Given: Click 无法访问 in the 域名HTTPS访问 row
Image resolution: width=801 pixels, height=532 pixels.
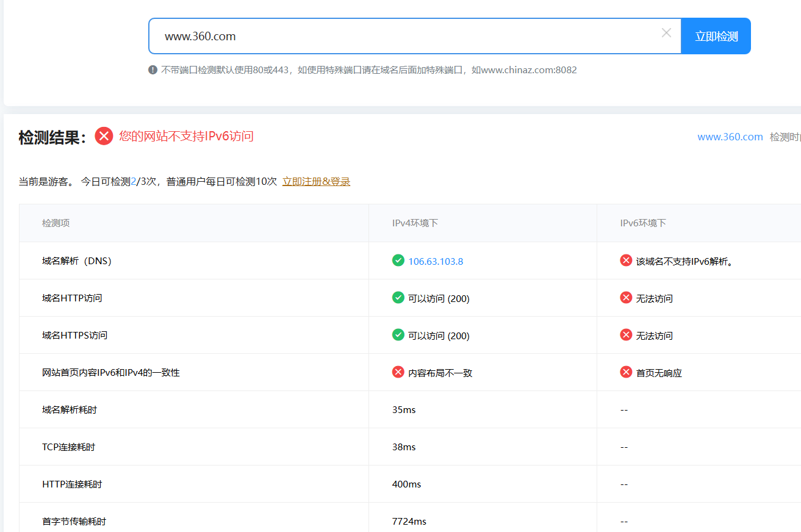Looking at the screenshot, I should click(655, 336).
